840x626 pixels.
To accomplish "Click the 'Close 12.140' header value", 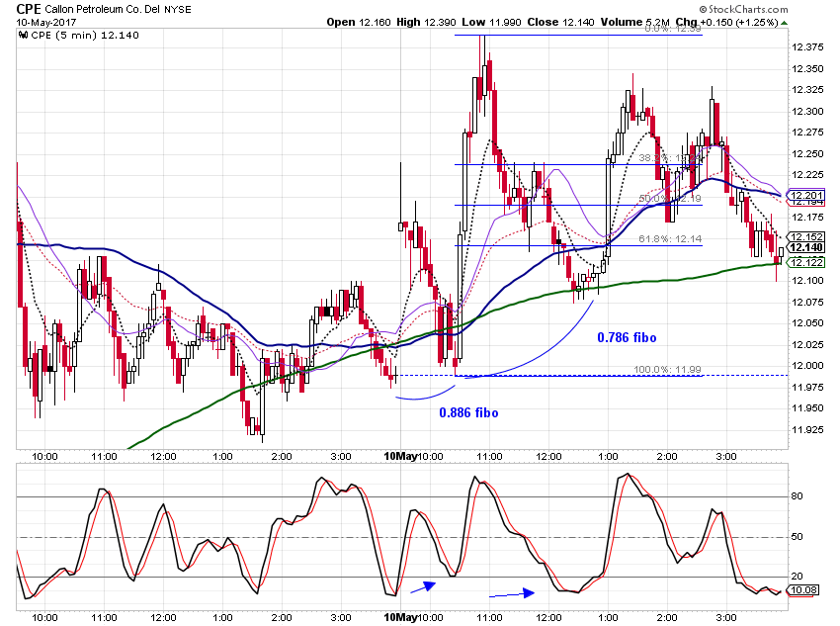I will click(x=560, y=22).
